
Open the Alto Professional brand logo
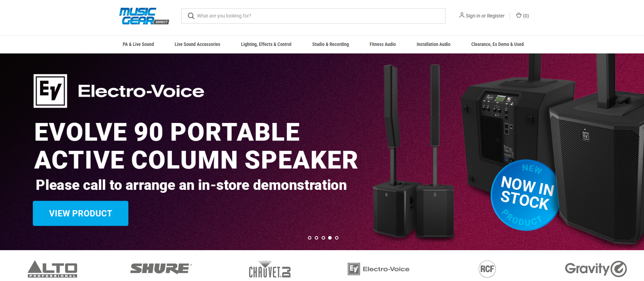[52, 269]
